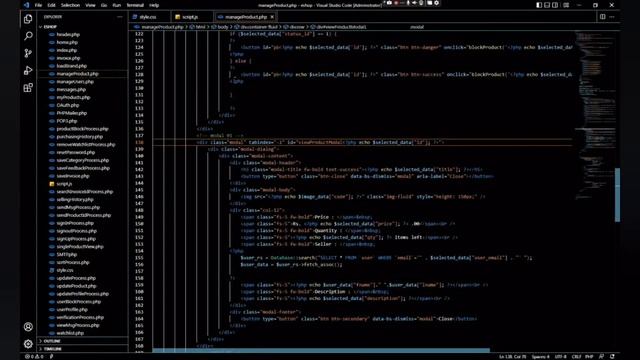This screenshot has width=640, height=360.
Task: Open div#viewProductModal breadcrumb dropdown
Action: click(x=338, y=27)
